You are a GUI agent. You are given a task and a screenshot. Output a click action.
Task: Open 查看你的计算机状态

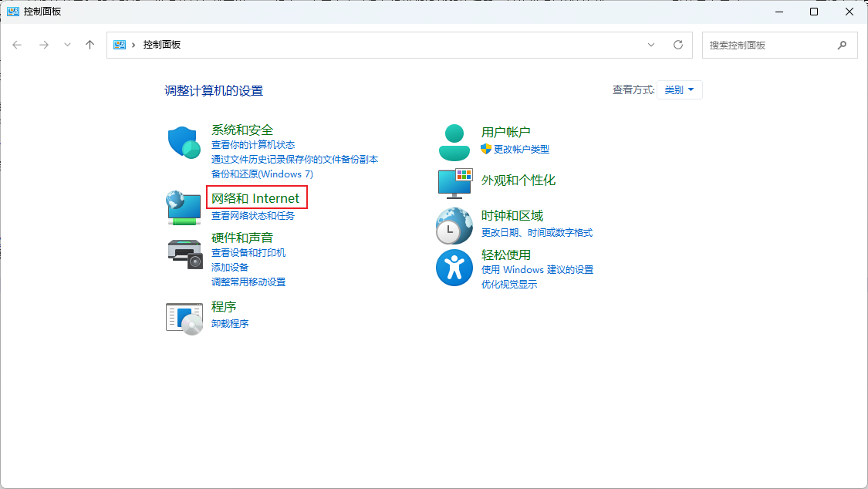252,144
